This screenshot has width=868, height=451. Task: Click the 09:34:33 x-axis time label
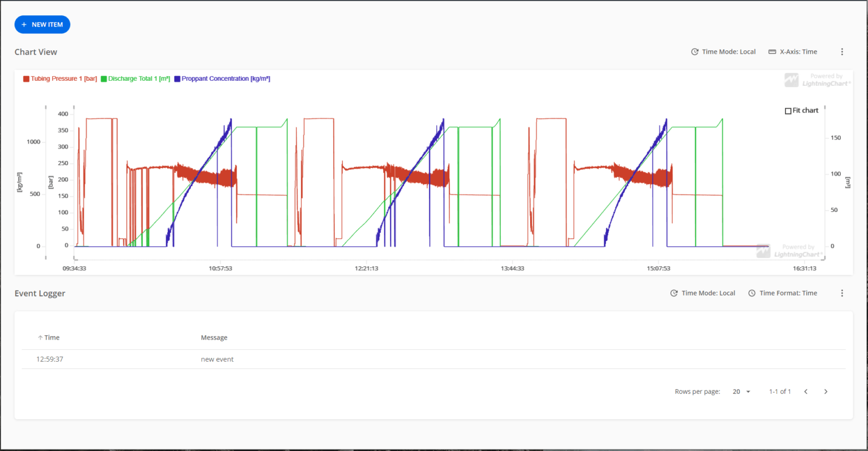(74, 268)
